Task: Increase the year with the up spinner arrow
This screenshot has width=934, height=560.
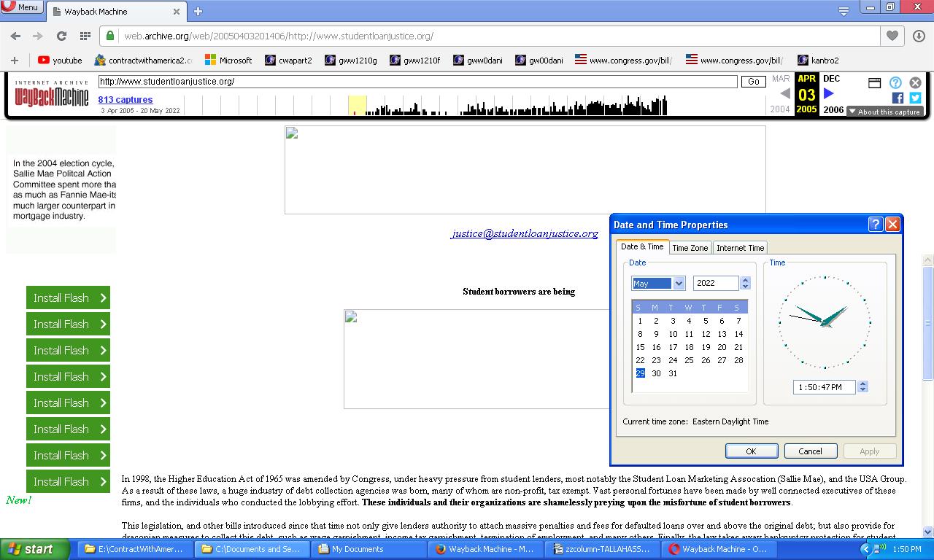Action: coord(745,280)
